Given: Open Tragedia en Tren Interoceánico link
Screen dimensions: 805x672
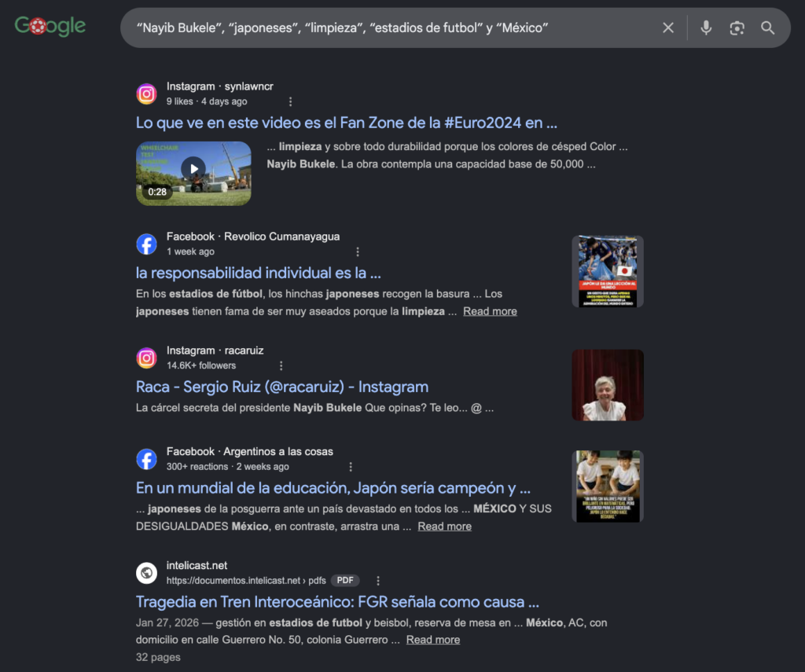Looking at the screenshot, I should pos(337,602).
